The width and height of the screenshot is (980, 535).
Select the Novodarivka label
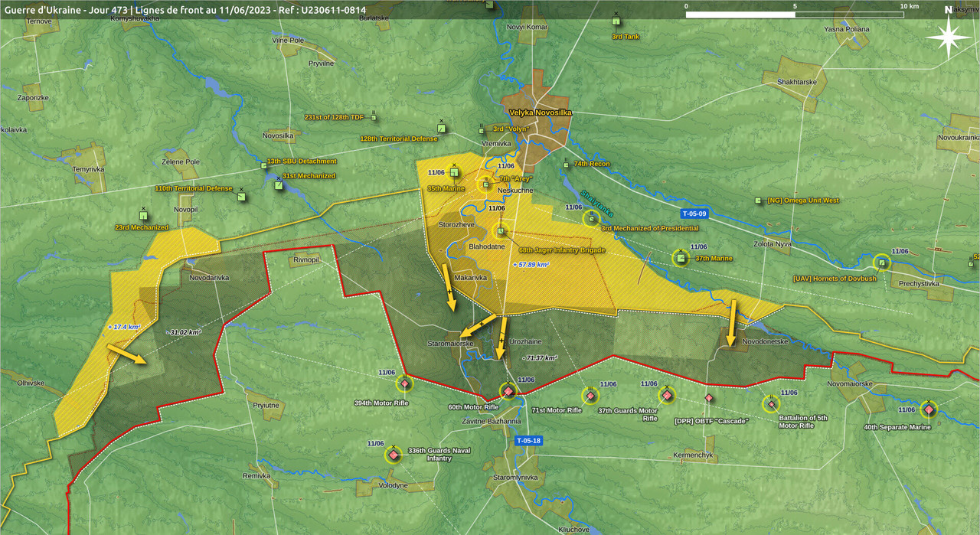pyautogui.click(x=209, y=277)
